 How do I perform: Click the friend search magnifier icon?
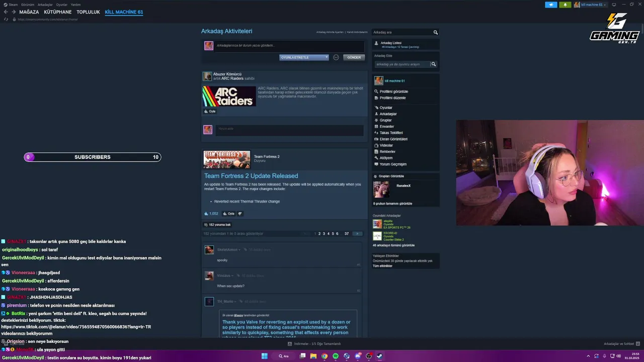pyautogui.click(x=436, y=32)
